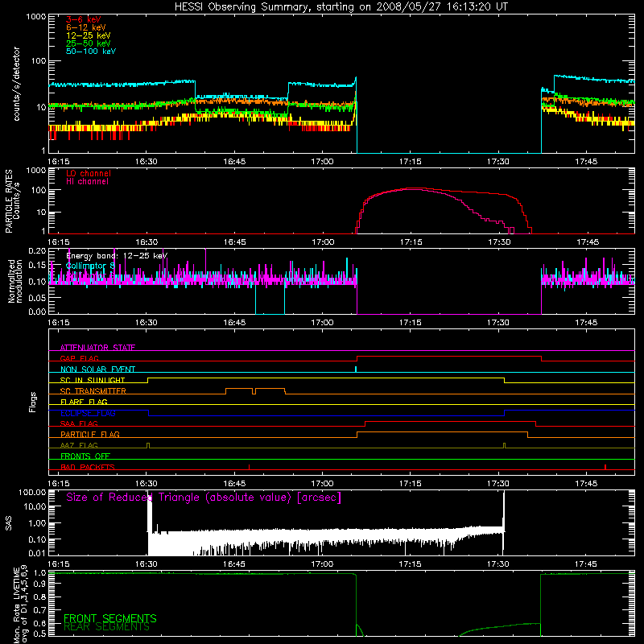Image resolution: width=644 pixels, height=644 pixels.
Task: Select the SC TRANSMITTER flag label
Action: pyautogui.click(x=93, y=391)
